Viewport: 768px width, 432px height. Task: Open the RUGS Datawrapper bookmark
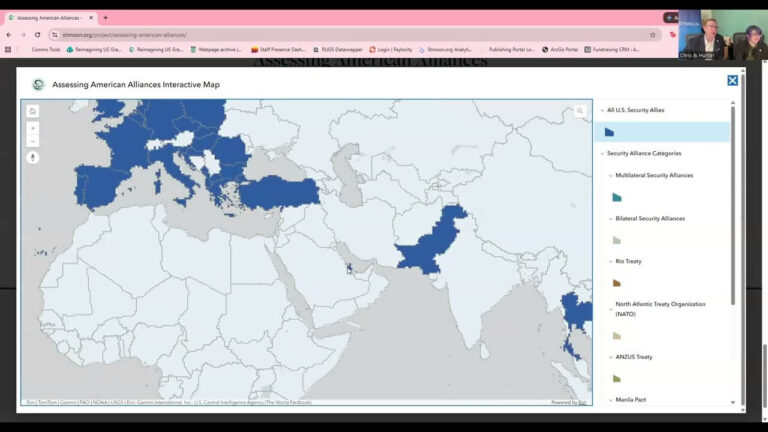pos(338,49)
